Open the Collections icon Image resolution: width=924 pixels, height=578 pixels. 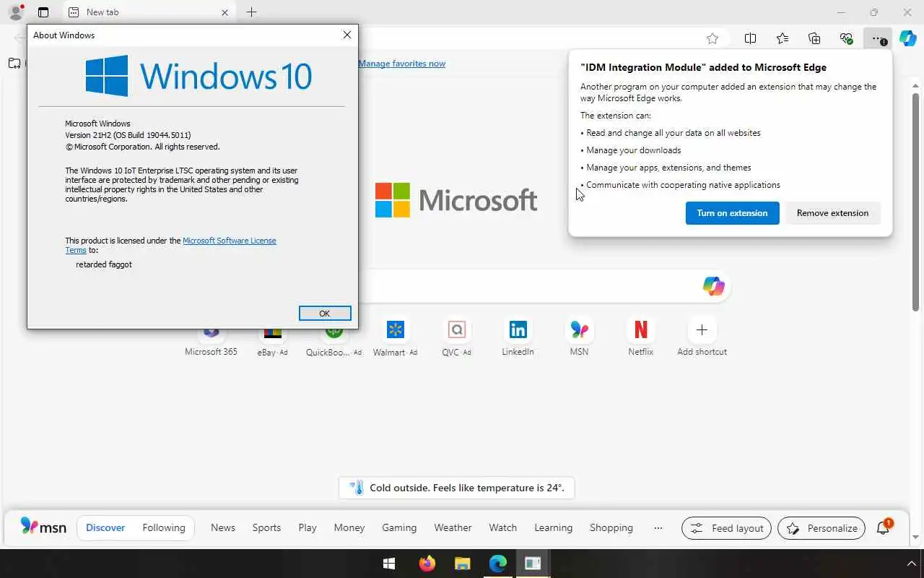814,39
